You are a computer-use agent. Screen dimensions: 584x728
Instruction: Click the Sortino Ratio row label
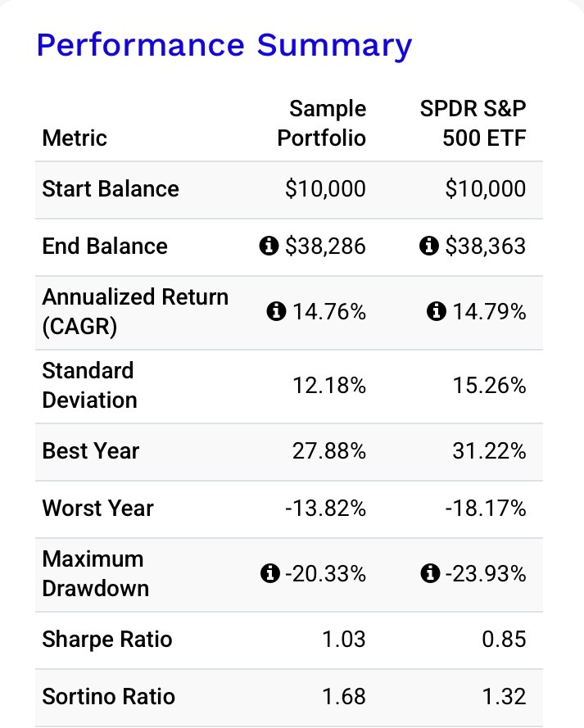tap(109, 697)
